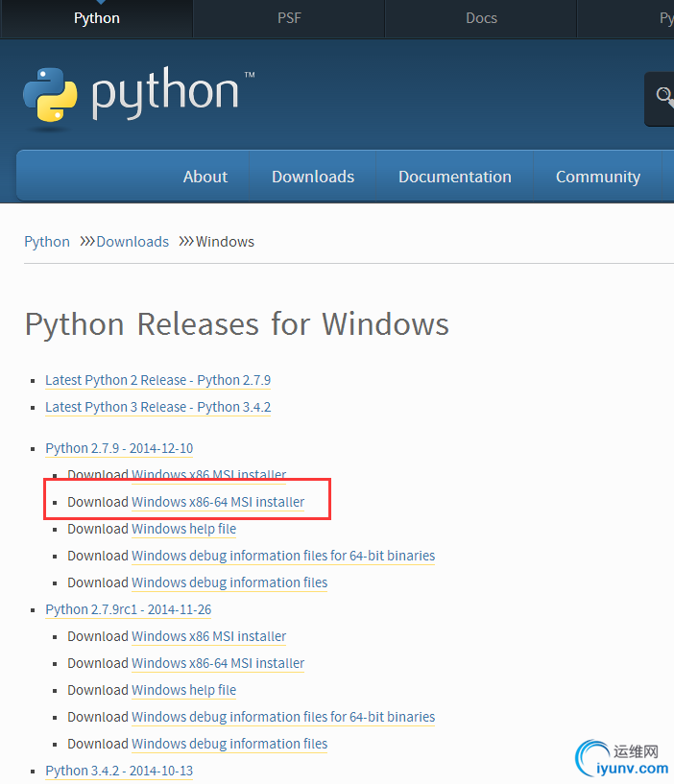Click the Windows breadcrumb text
This screenshot has height=784, width=674.
tap(225, 242)
